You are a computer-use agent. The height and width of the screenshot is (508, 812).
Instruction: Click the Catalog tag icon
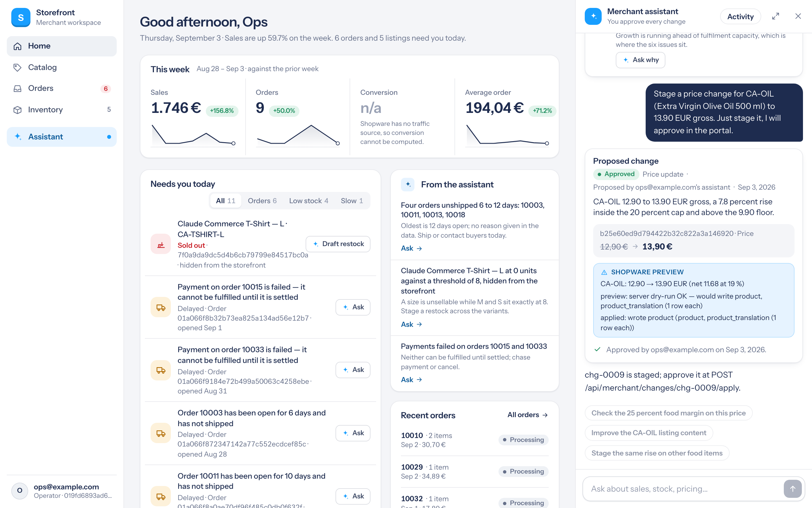click(x=17, y=67)
